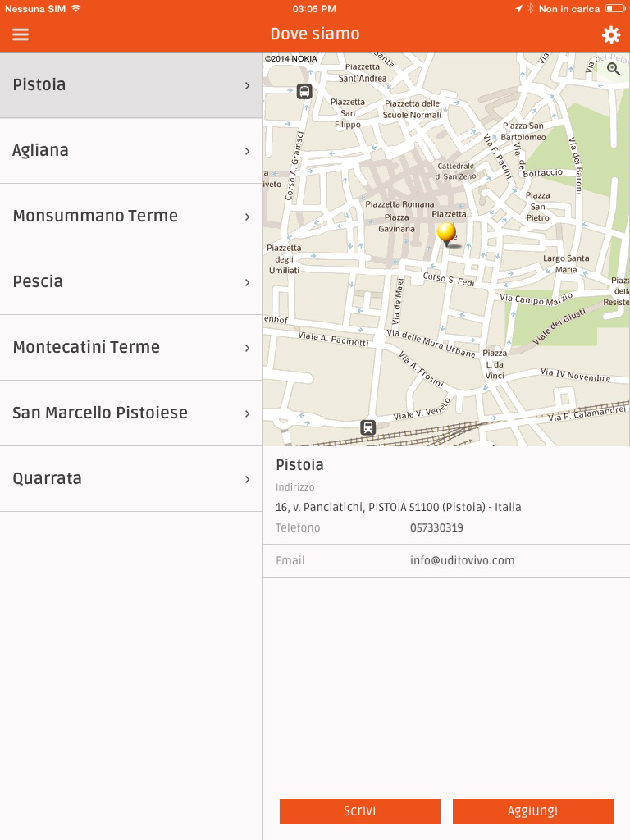Select Pescia from the location list

pyautogui.click(x=131, y=282)
